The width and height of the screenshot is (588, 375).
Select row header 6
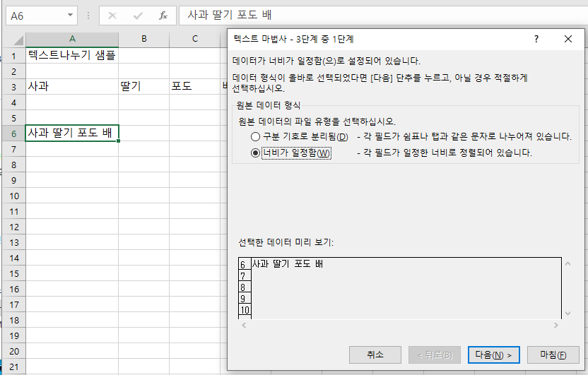(14, 133)
